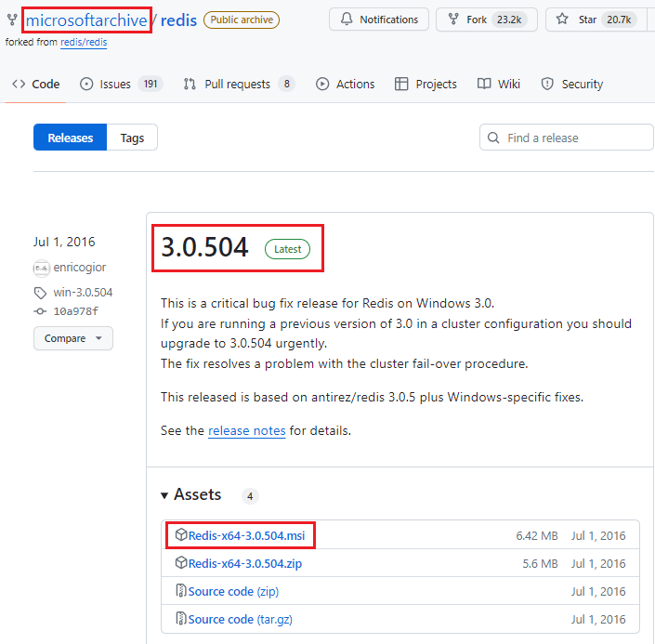The width and height of the screenshot is (655, 644).
Task: Open the 3.0.504 release title
Action: coord(204,247)
